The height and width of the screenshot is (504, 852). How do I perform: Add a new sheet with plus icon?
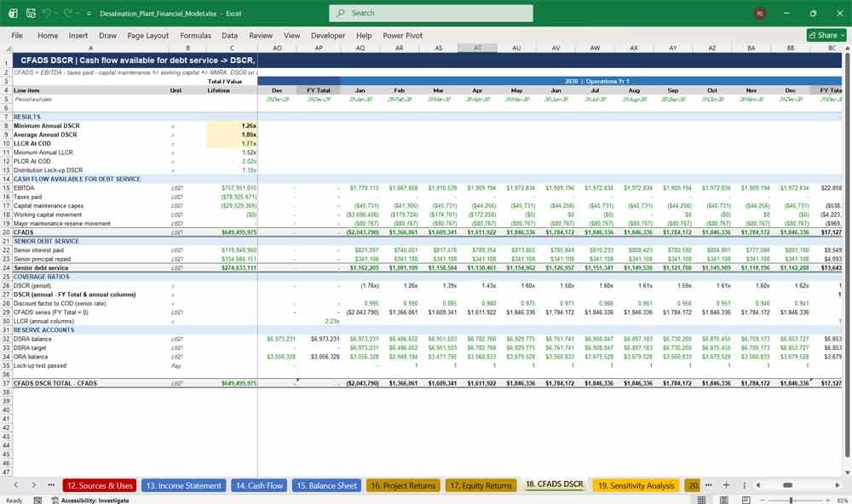[x=726, y=485]
